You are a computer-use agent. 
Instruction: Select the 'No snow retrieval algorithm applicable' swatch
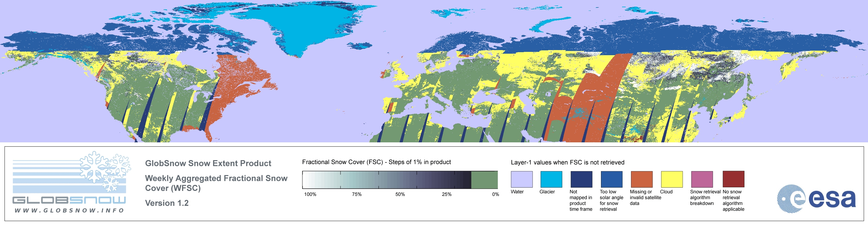tap(734, 179)
